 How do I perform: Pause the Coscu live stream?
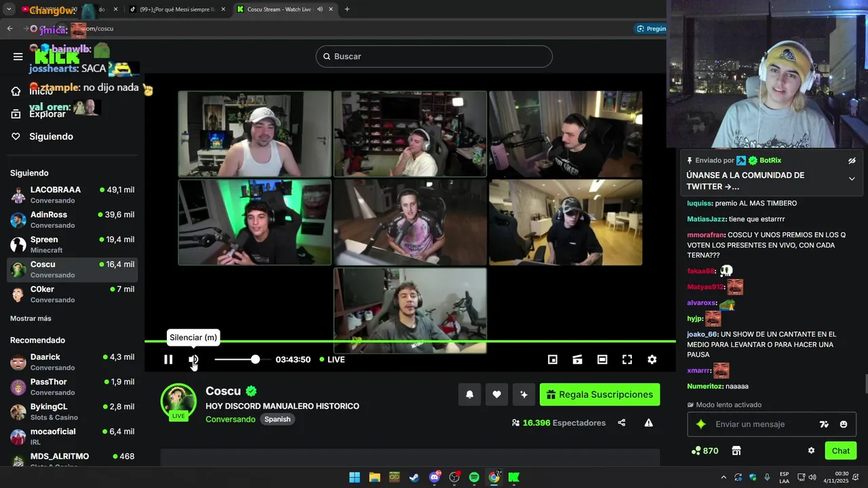pos(168,360)
